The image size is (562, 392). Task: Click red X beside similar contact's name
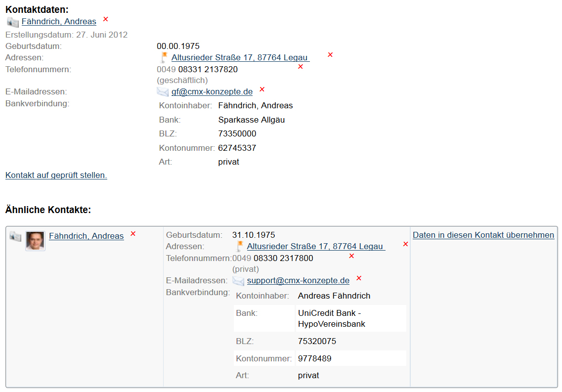point(133,234)
